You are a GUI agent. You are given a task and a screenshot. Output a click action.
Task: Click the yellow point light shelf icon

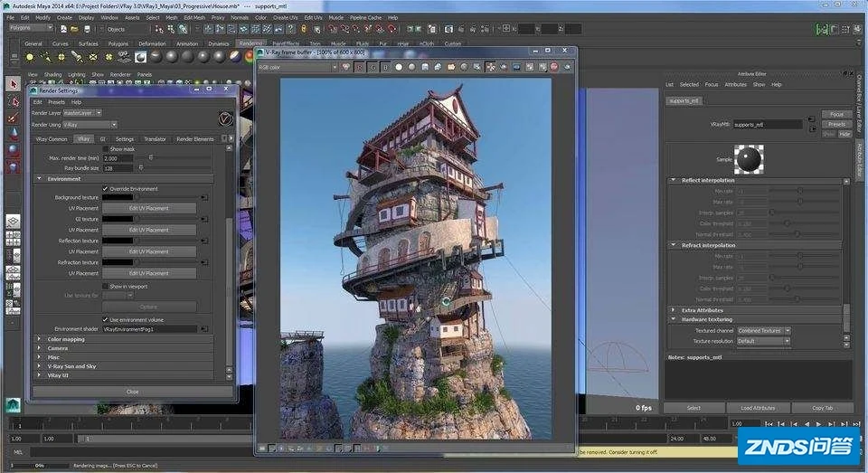pos(30,56)
